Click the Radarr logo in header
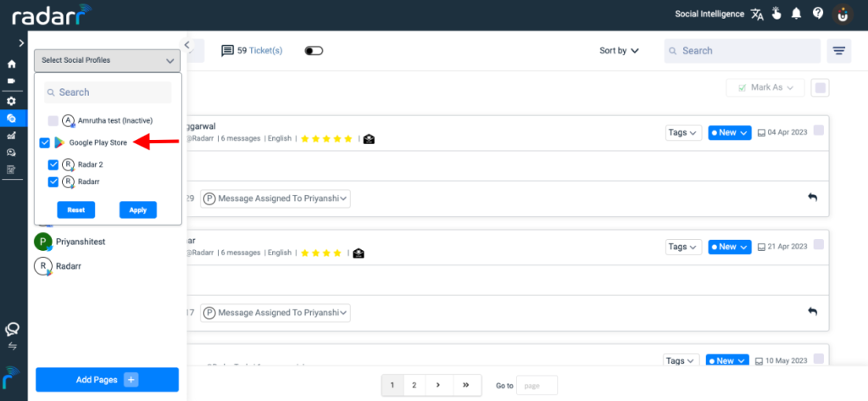The width and height of the screenshot is (868, 401). [53, 15]
